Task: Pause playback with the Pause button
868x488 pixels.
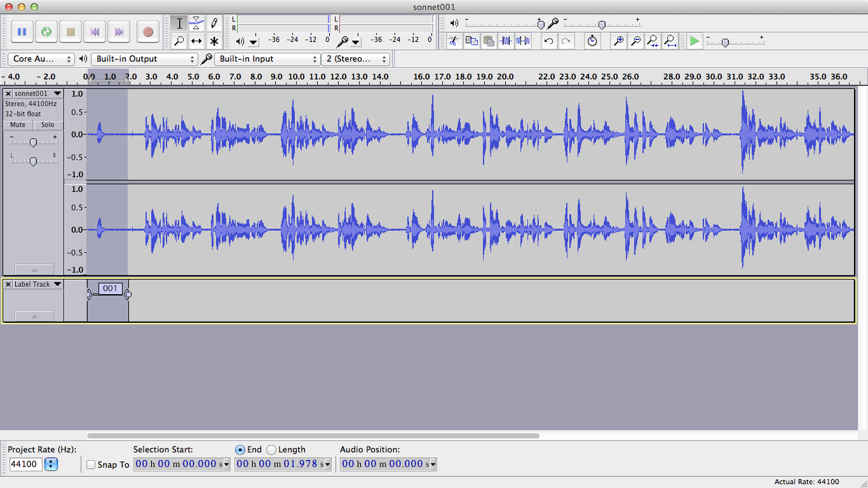Action: pos(22,32)
